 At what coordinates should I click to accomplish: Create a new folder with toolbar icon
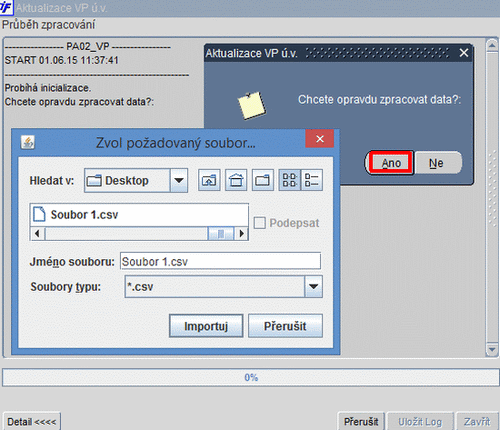263,180
